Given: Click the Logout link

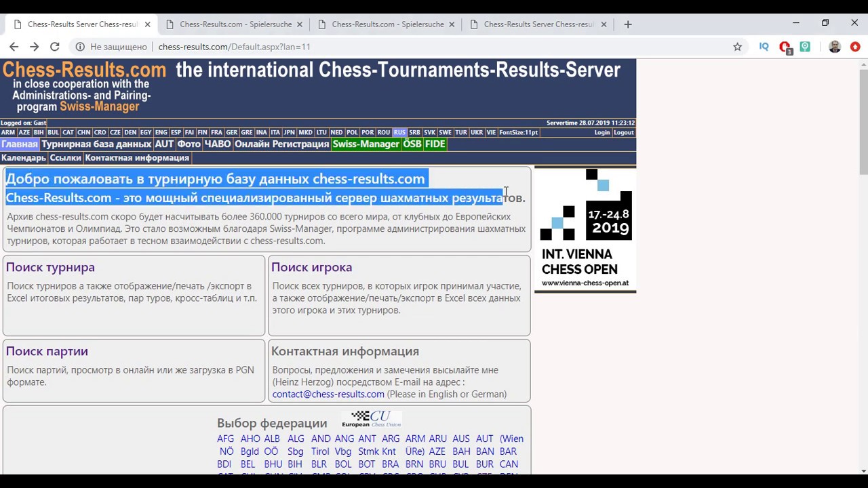Looking at the screenshot, I should (624, 133).
